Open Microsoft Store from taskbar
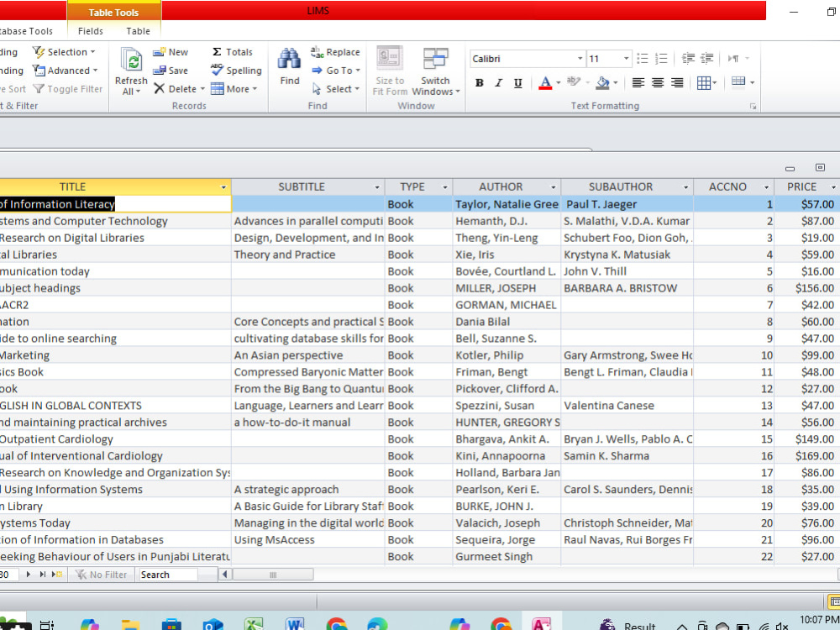 point(171,625)
